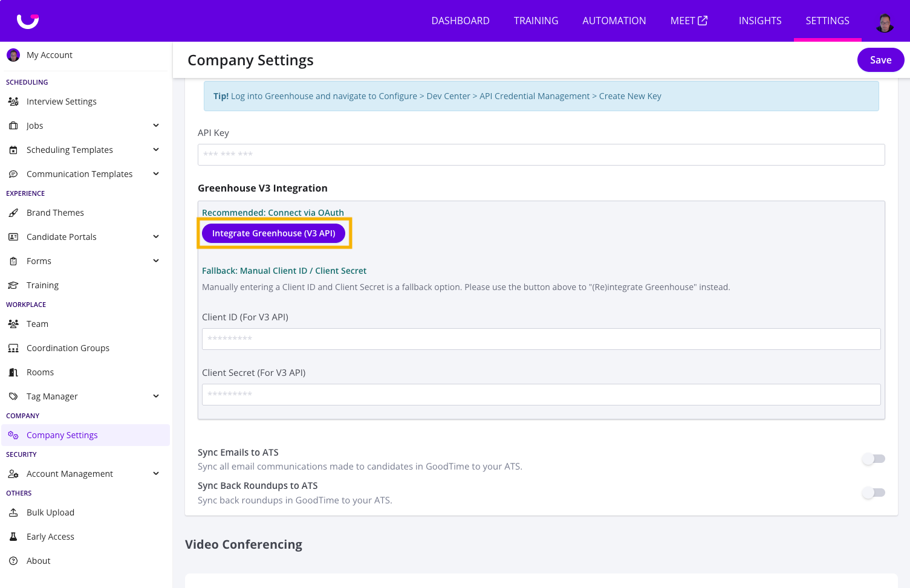Open the TRAINING tab in header
The height and width of the screenshot is (588, 910).
(536, 21)
